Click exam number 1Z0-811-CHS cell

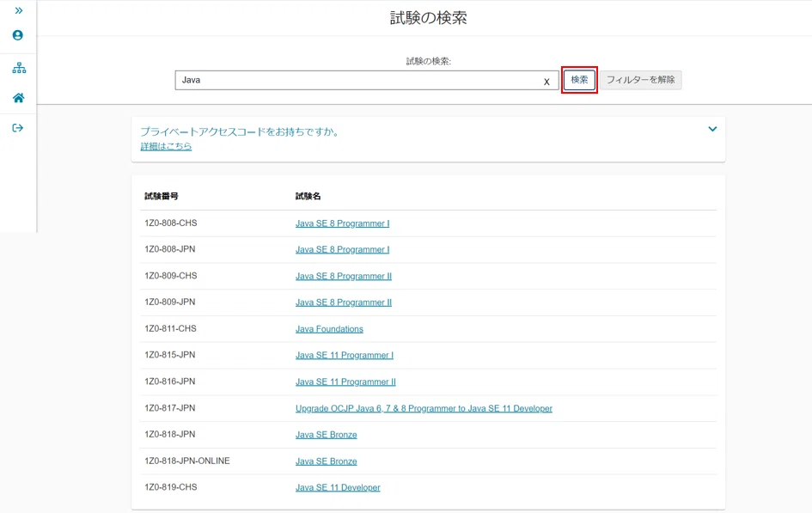pyautogui.click(x=170, y=328)
